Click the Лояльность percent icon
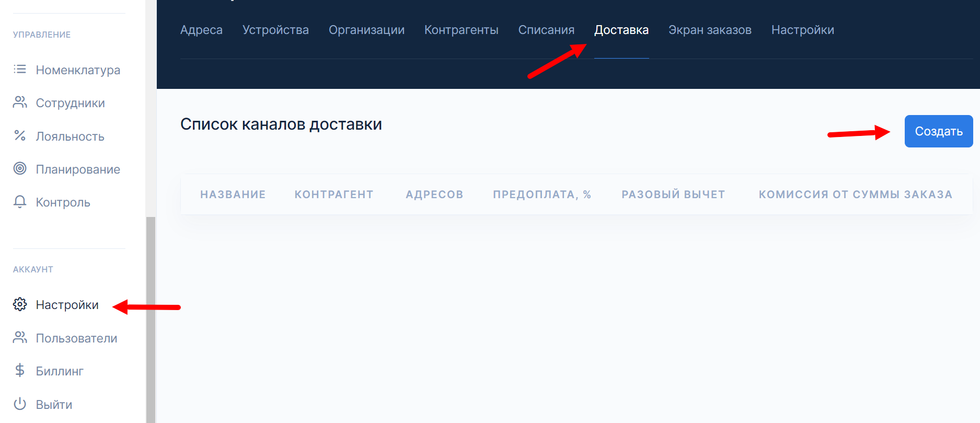This screenshot has height=423, width=980. pos(20,136)
